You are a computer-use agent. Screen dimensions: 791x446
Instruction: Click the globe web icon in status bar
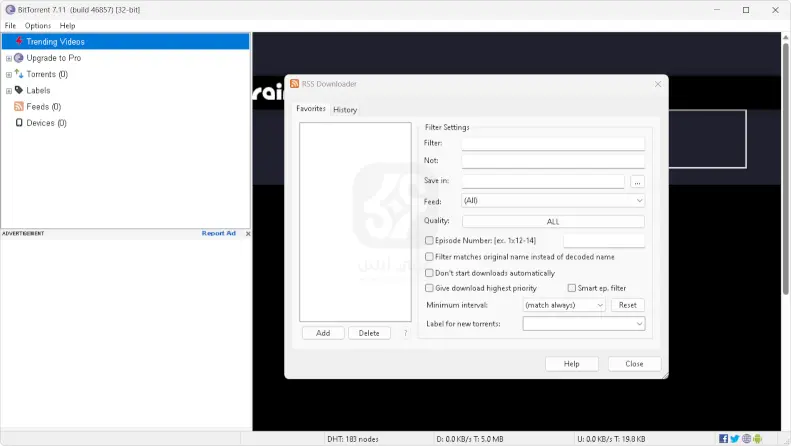coord(747,438)
